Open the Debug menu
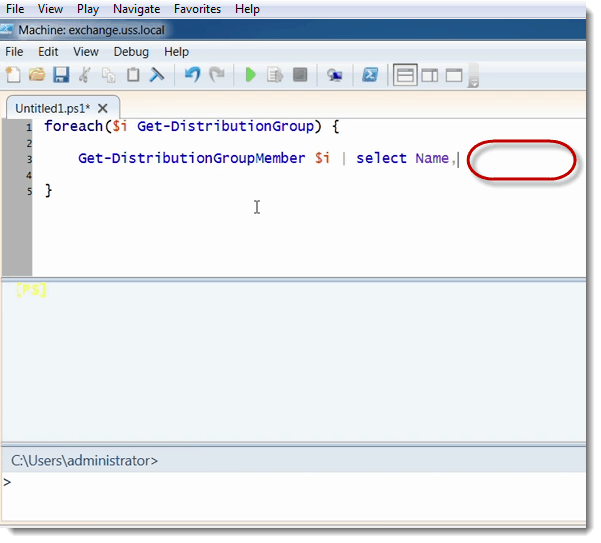 131,52
